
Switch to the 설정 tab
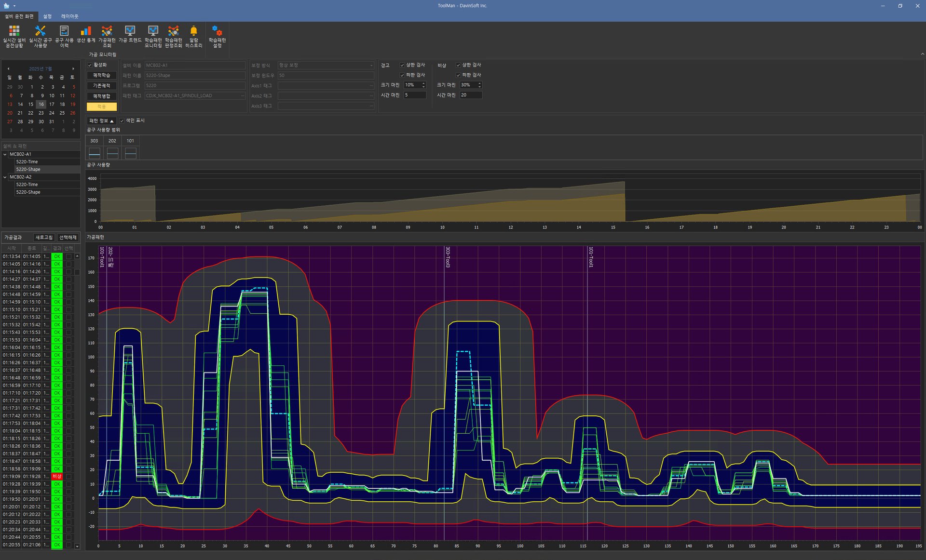tap(47, 16)
